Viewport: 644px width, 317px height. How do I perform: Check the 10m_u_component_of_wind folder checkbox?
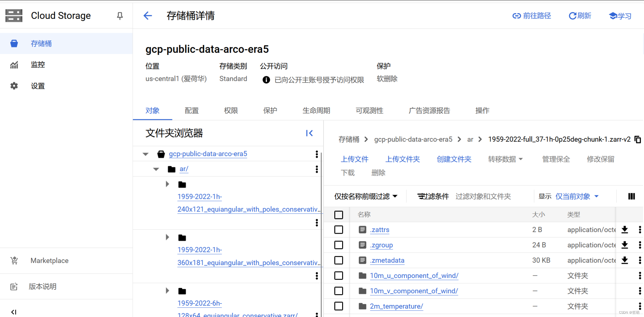click(x=339, y=276)
